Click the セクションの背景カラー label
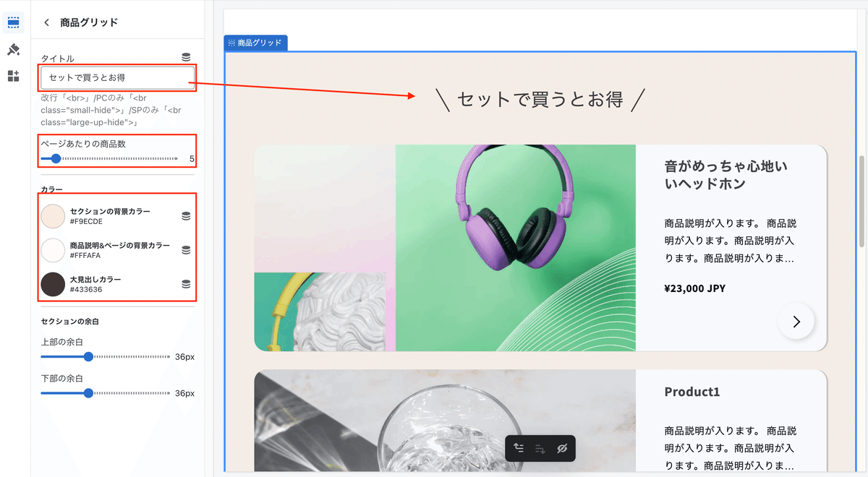Screen dimensions: 868x477 (x=110, y=211)
